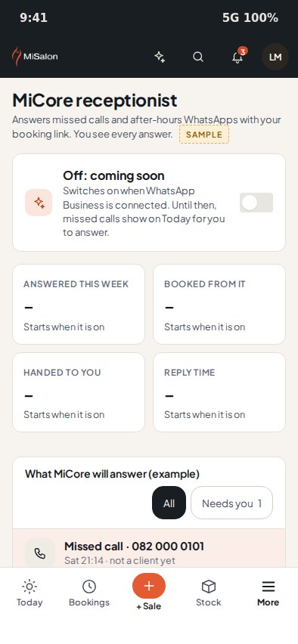Open the Answered This Week card
Viewport: 298px width, 644px height.
click(x=79, y=305)
